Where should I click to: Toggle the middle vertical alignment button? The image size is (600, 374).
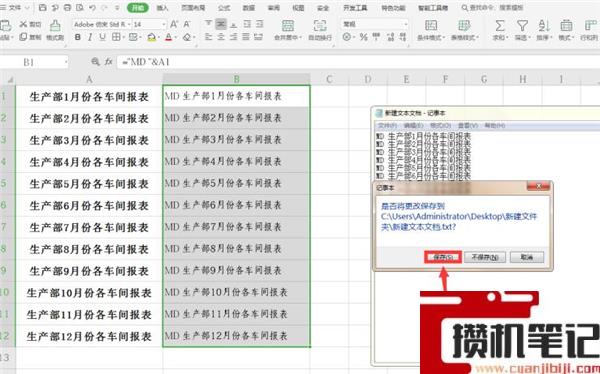221,24
